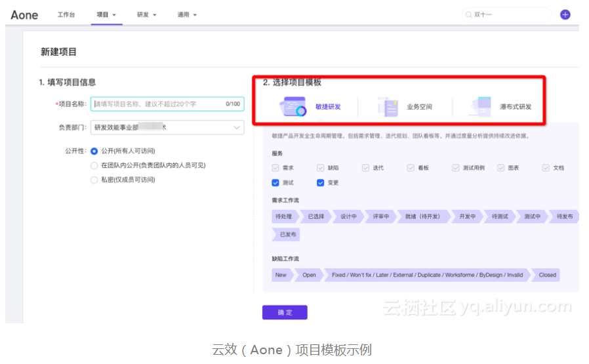Viewport: 589px width, 364px height.
Task: Click the 需求工作流 section label
Action: [285, 200]
